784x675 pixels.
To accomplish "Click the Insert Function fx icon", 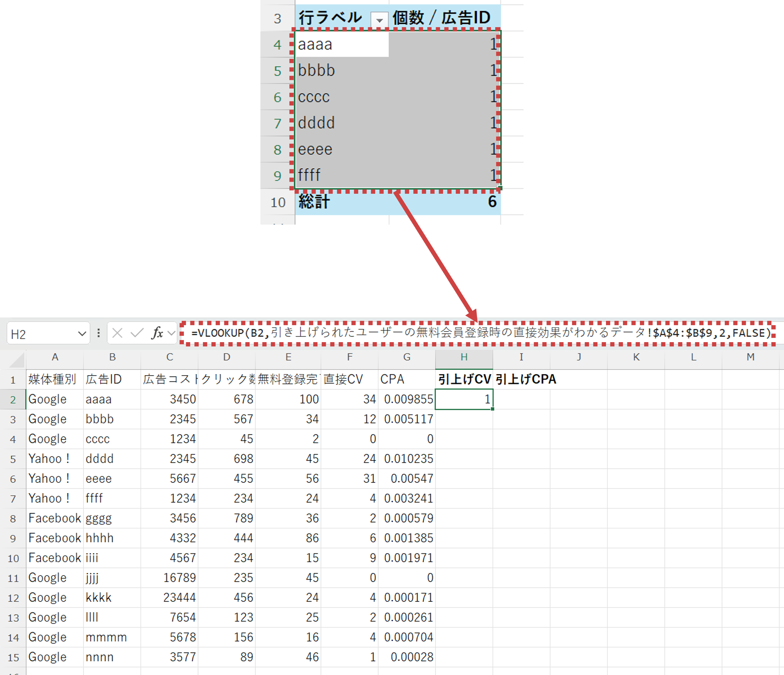I will coord(157,333).
